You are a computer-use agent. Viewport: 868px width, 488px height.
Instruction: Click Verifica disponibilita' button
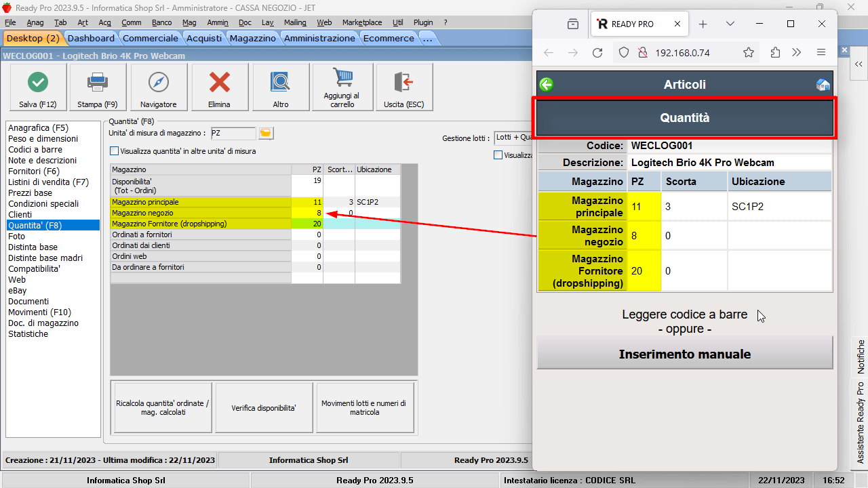point(264,408)
